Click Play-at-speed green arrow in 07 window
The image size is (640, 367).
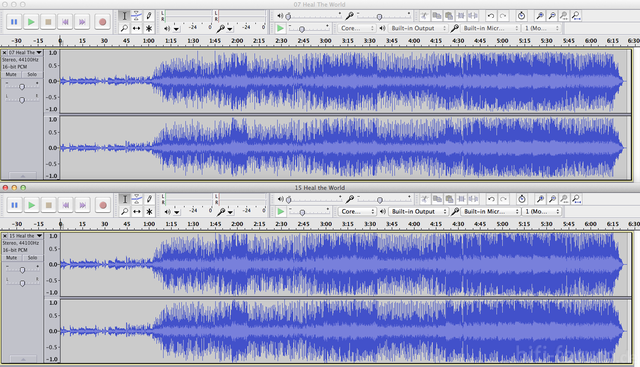pyautogui.click(x=280, y=28)
